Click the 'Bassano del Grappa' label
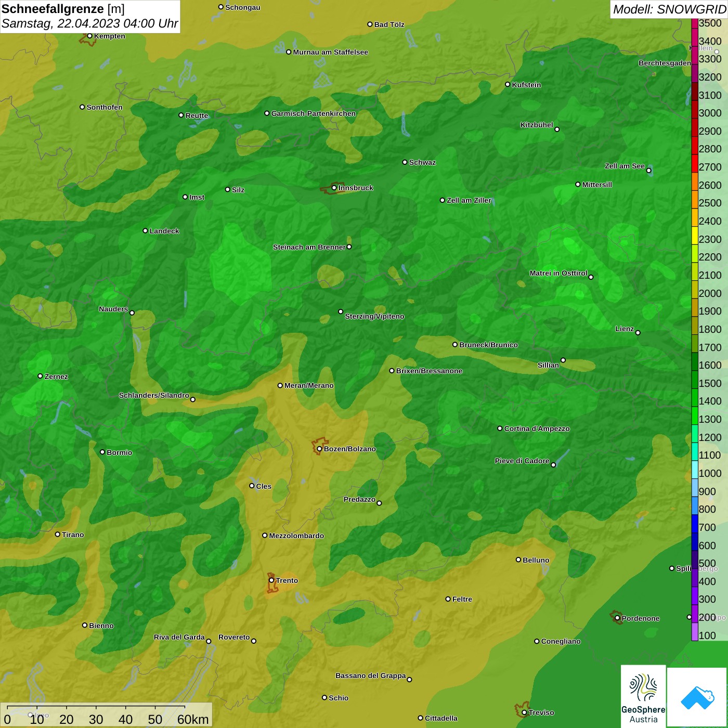This screenshot has width=728, height=728. 370,675
